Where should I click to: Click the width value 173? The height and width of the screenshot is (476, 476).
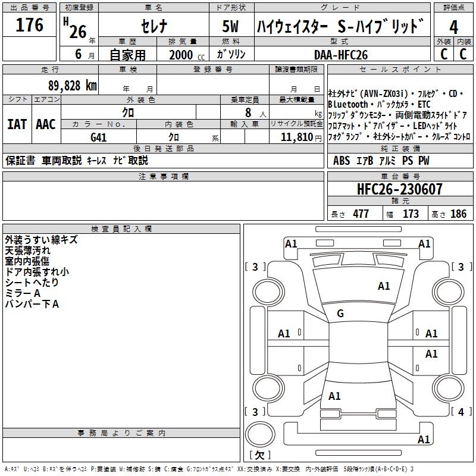(x=411, y=214)
